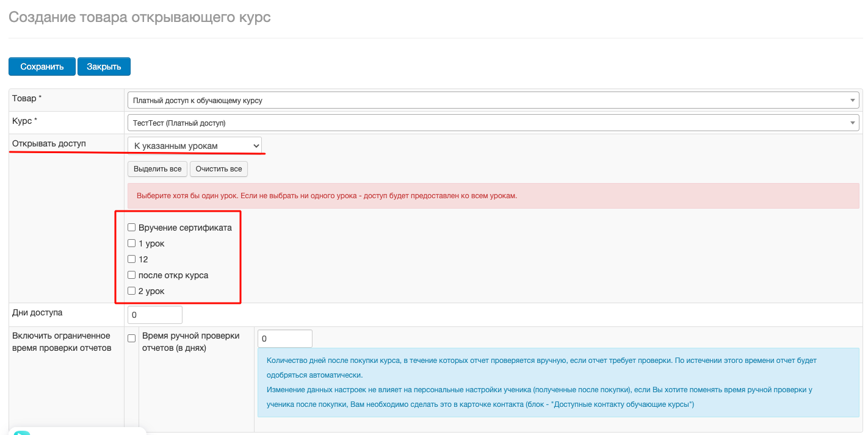868x435 pixels.
Task: Click the Время ручной проверки отчетов label
Action: [190, 342]
